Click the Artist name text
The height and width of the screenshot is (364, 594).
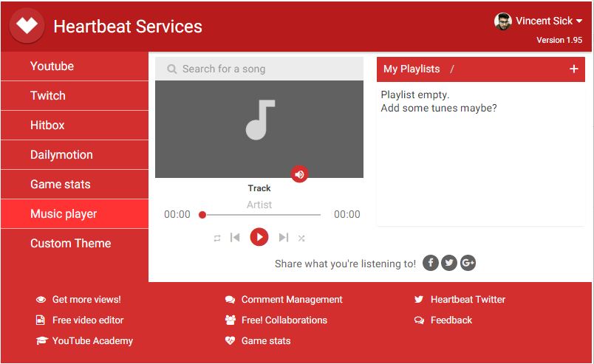point(259,205)
